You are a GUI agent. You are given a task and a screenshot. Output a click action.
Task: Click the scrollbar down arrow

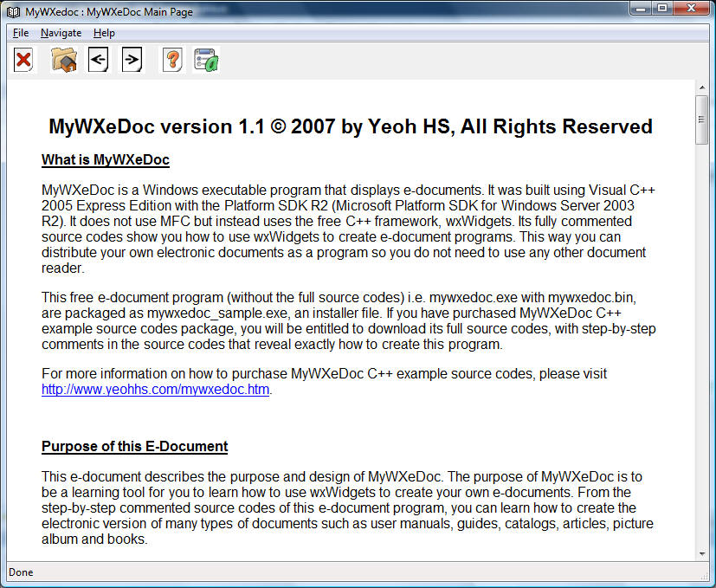point(702,554)
